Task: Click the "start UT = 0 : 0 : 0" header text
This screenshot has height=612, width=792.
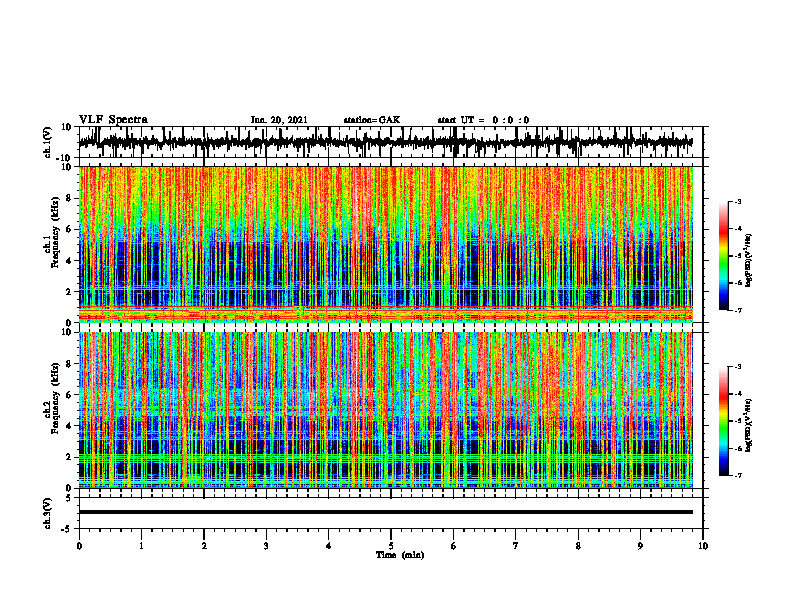Action: [x=483, y=120]
